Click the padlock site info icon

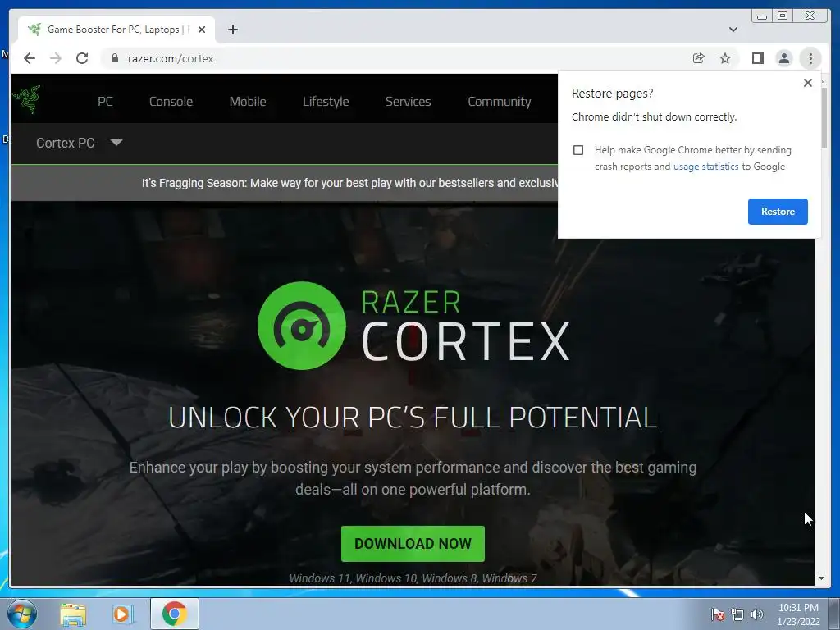pyautogui.click(x=115, y=58)
